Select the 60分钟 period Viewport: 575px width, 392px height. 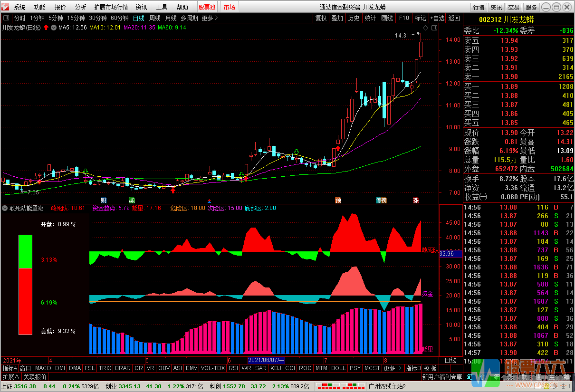point(120,19)
